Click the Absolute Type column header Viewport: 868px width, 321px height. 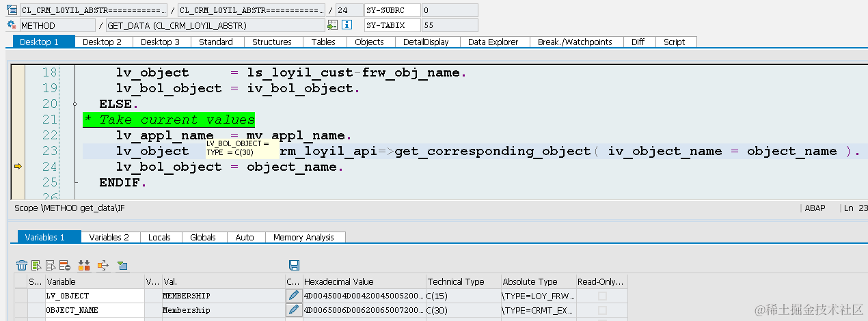(x=537, y=281)
